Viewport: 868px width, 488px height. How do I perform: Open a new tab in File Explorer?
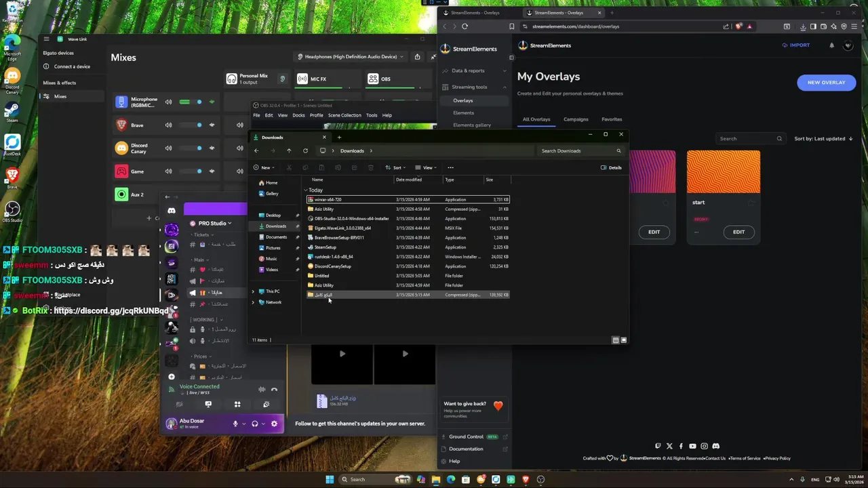339,137
